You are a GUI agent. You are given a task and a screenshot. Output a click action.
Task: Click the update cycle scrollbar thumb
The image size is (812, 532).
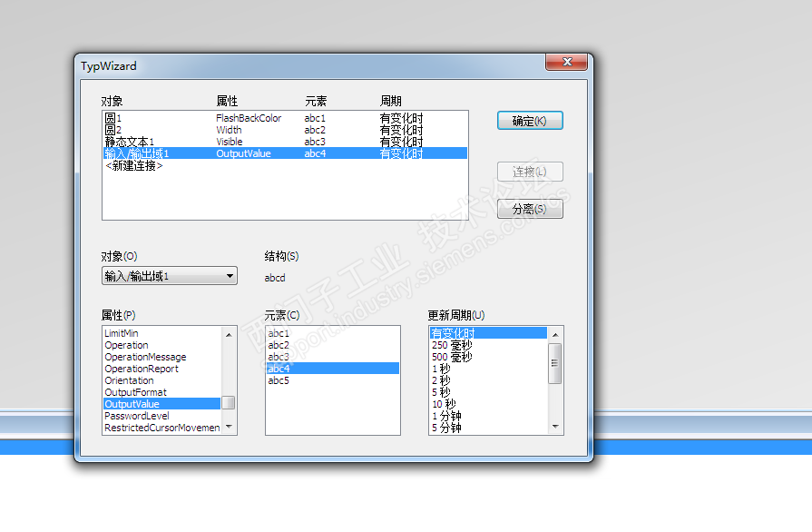tap(555, 363)
